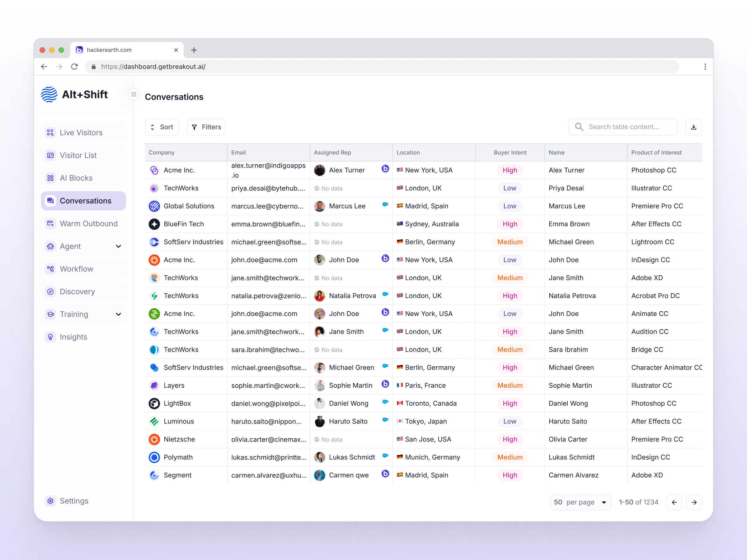Expand the Agent submenu chevron
This screenshot has height=560, width=747.
click(118, 246)
